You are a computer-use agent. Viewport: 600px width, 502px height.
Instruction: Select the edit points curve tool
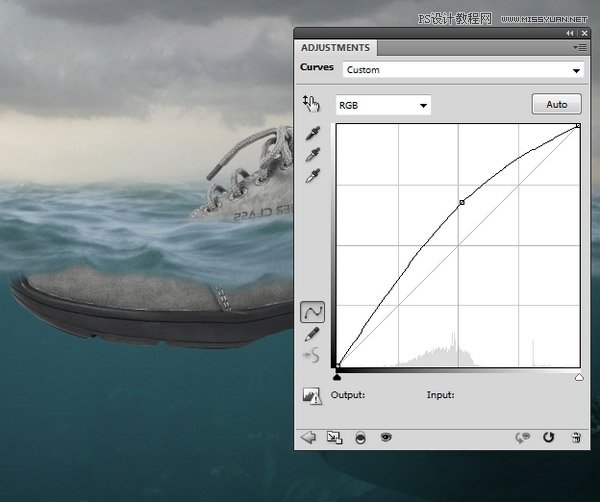pyautogui.click(x=312, y=313)
